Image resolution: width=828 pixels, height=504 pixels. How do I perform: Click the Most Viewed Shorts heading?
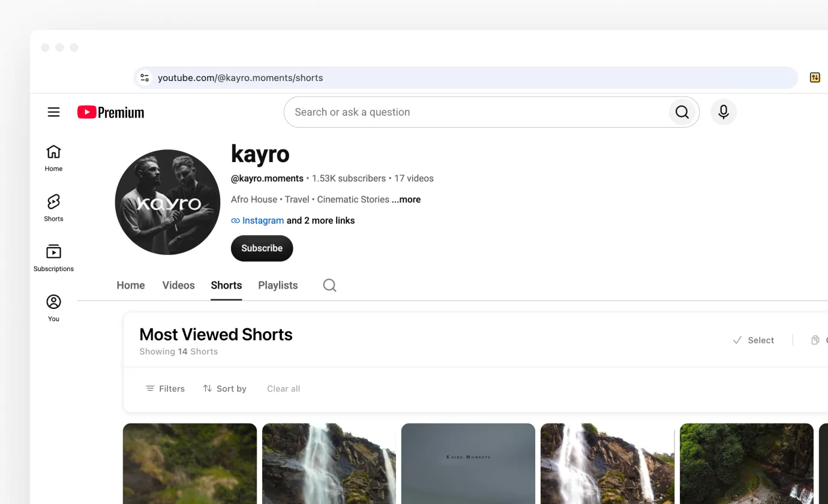[x=216, y=334]
